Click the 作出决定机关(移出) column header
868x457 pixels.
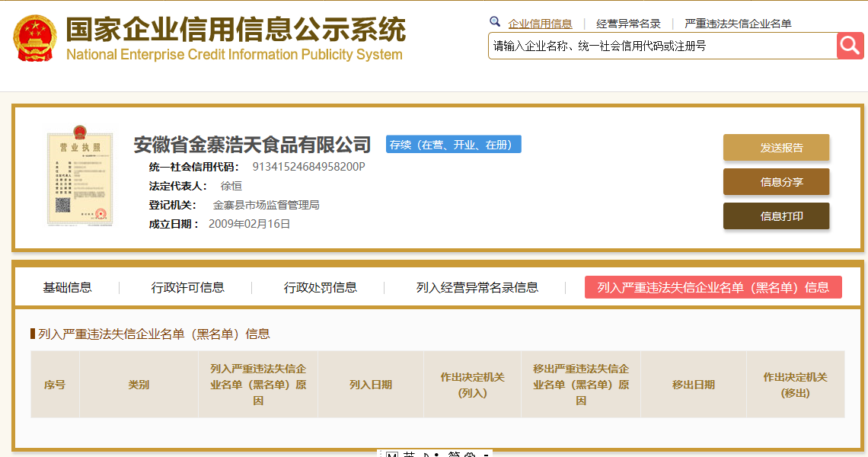[x=796, y=385]
